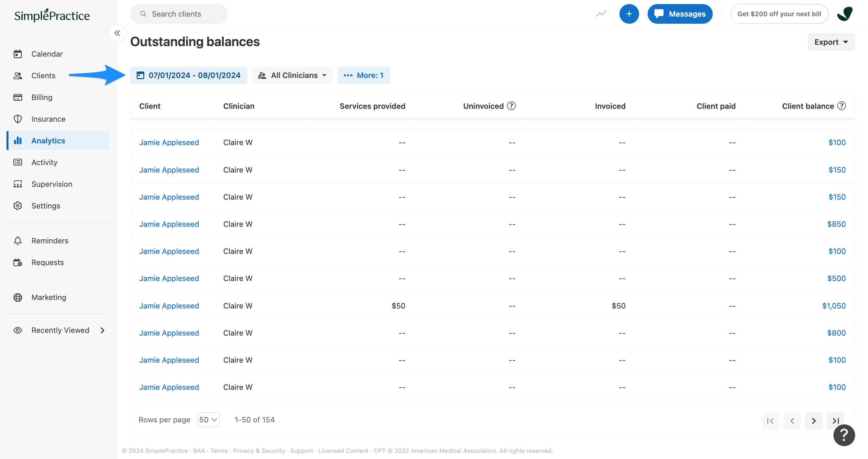This screenshot has height=459, width=868.
Task: Click the SimplePractice logo
Action: 52,15
